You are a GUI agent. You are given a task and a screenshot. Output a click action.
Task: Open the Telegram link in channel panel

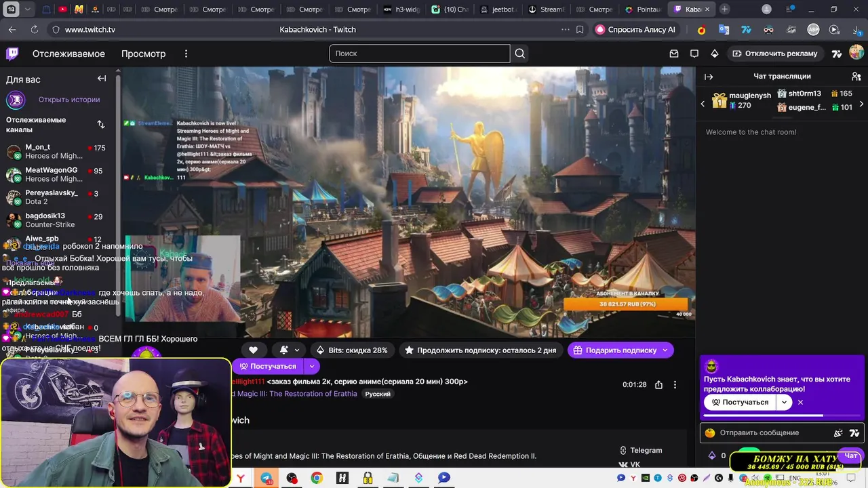641,450
